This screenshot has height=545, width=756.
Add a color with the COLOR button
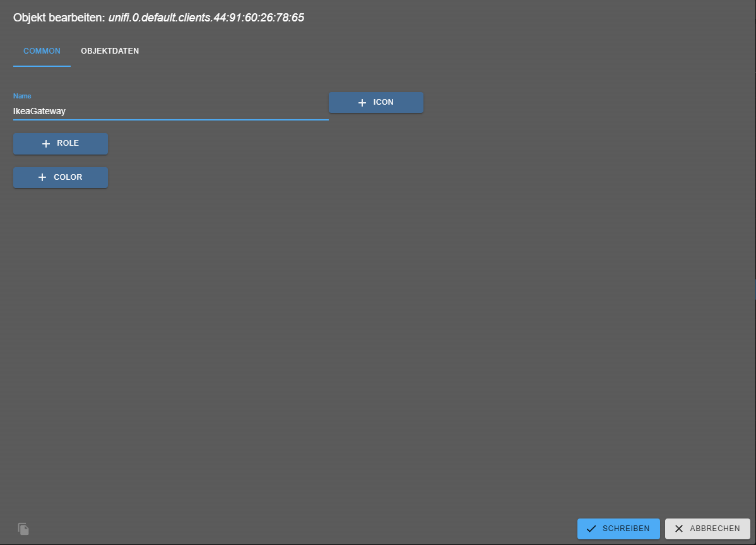tap(61, 177)
